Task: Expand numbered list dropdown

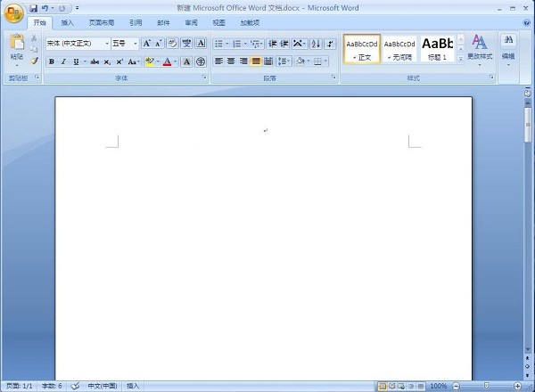Action: pos(245,44)
